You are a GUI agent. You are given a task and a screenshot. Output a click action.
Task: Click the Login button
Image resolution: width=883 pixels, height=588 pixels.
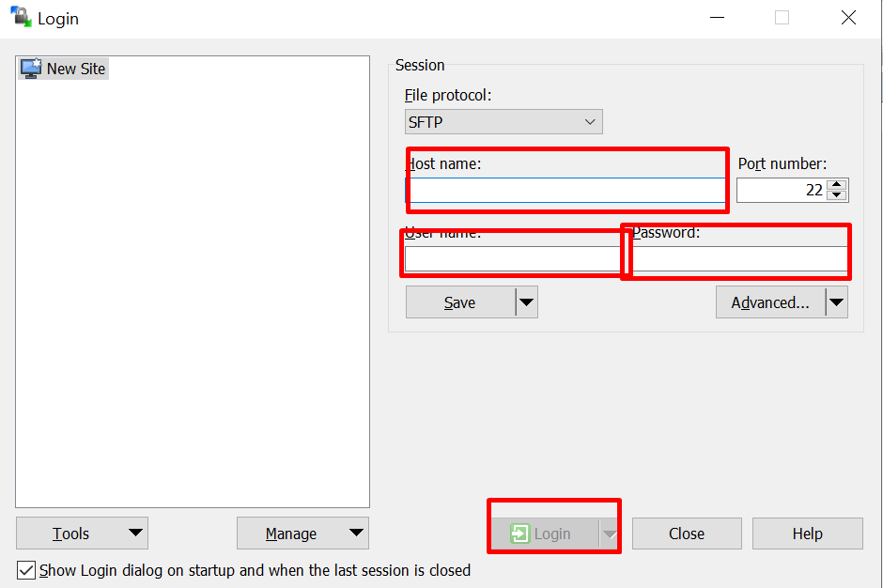coord(544,534)
